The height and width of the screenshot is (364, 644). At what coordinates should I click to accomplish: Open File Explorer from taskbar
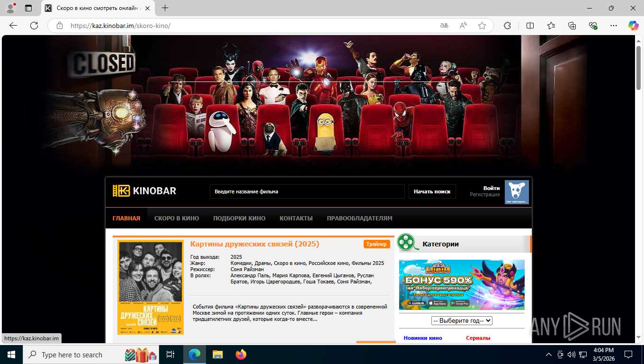[217, 355]
